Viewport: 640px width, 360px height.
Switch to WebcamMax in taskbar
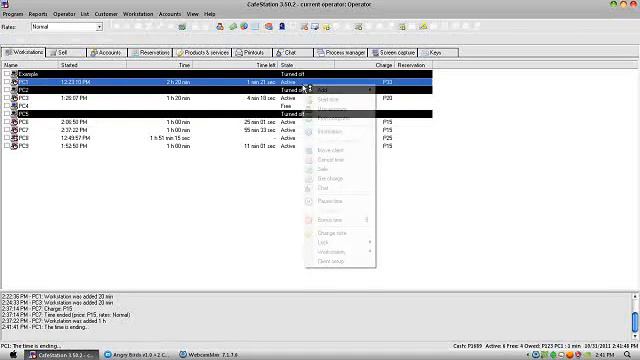209,355
